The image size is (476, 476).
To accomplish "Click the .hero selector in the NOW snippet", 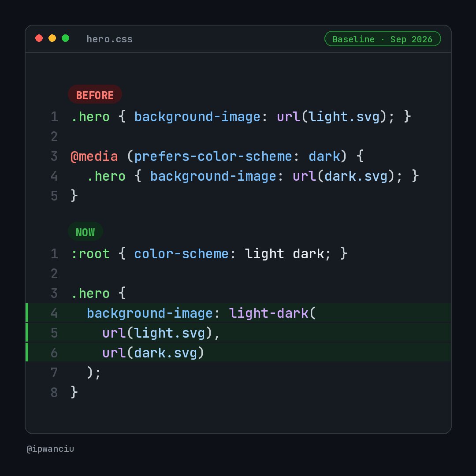I will pos(90,294).
